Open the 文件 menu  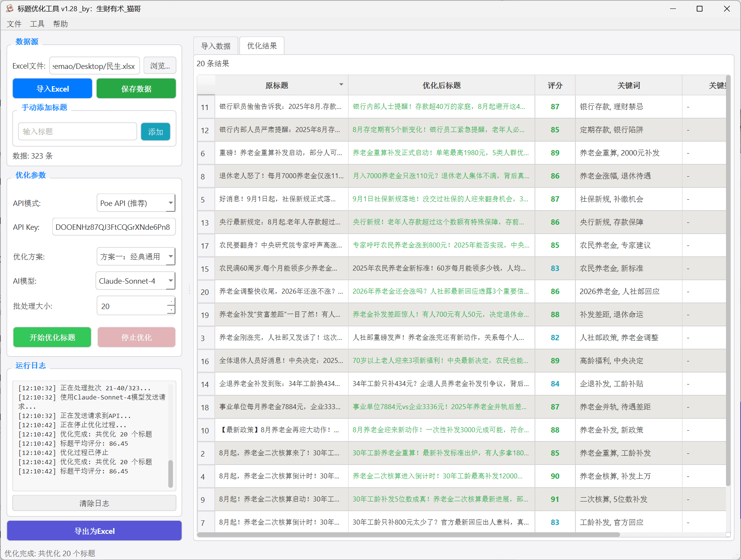click(14, 24)
